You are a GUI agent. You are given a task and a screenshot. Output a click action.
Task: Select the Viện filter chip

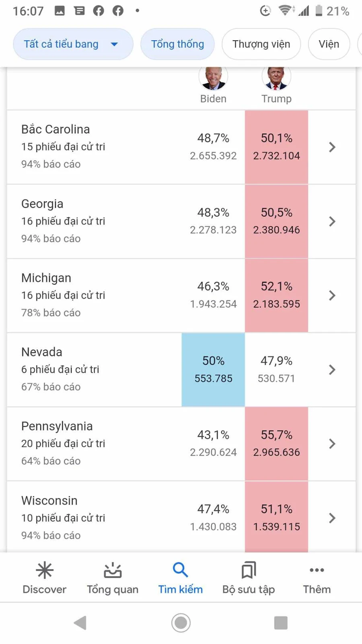click(329, 44)
